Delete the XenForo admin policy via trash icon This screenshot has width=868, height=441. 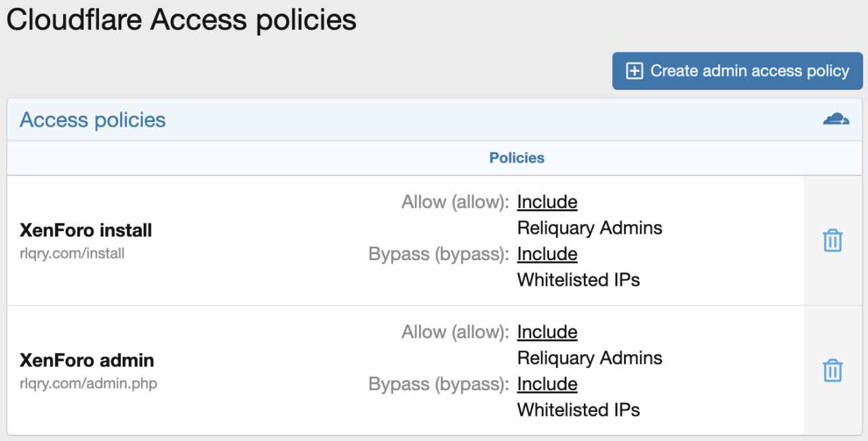tap(832, 371)
